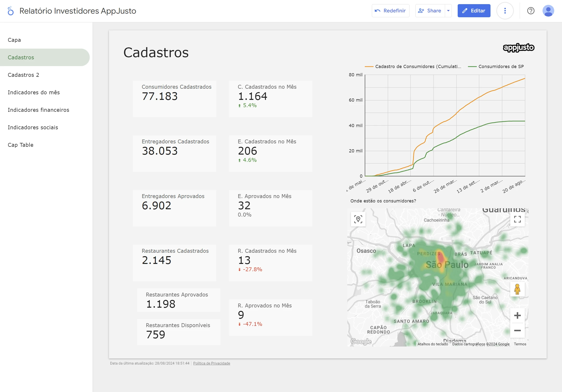Navigate to Indicadores financeiros section
This screenshot has width=562, height=392.
(x=38, y=110)
